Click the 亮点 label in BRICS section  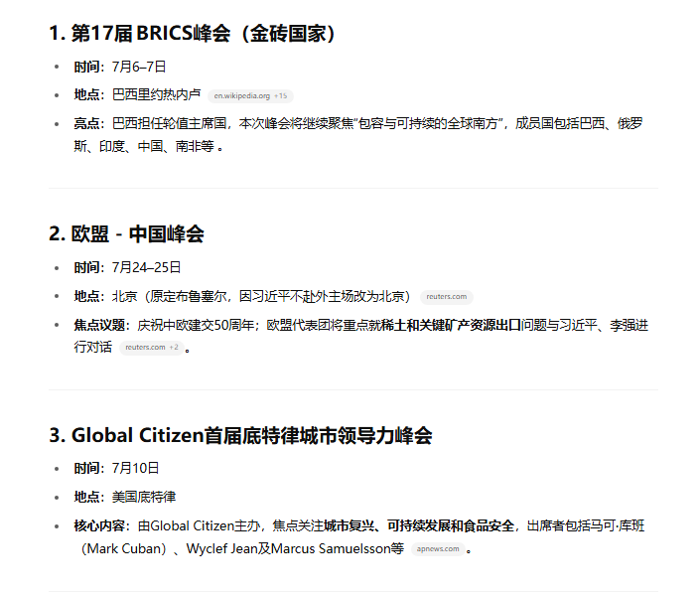(x=87, y=123)
